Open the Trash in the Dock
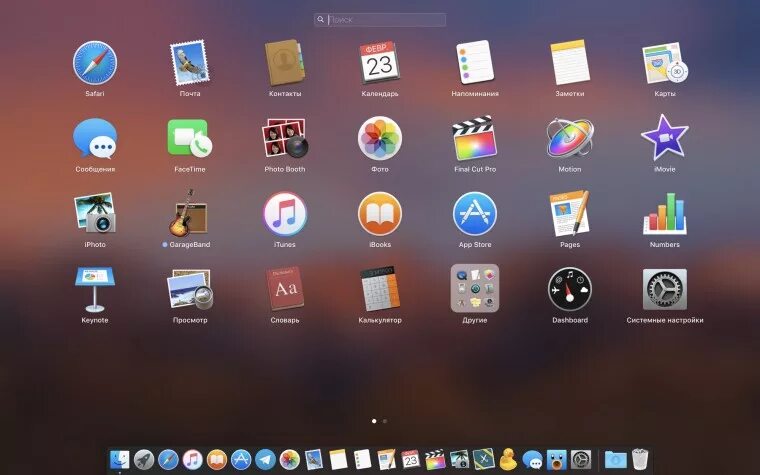 click(640, 459)
